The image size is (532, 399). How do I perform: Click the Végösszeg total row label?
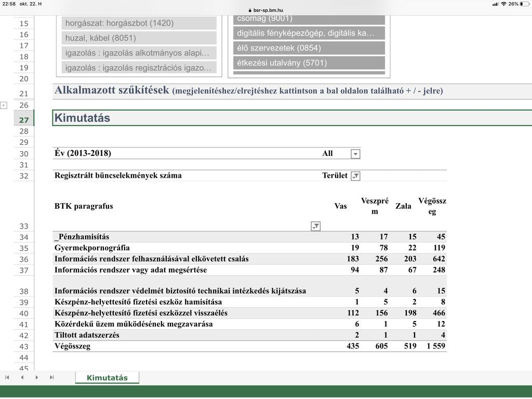(x=73, y=346)
